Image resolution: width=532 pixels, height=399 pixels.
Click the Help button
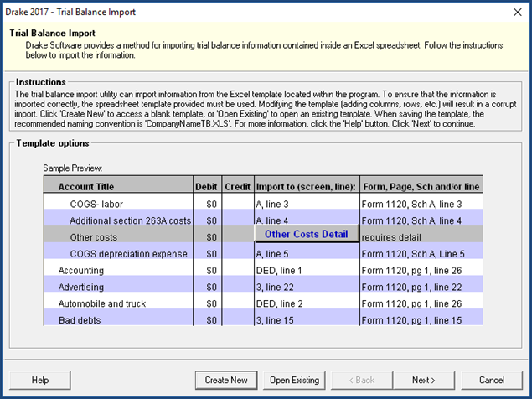(40, 380)
